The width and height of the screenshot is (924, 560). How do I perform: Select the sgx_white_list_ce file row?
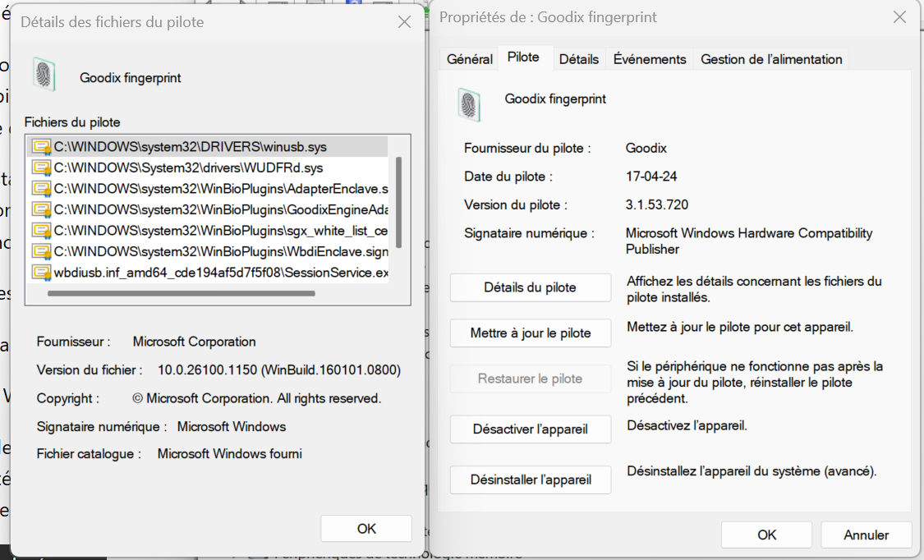pyautogui.click(x=208, y=230)
